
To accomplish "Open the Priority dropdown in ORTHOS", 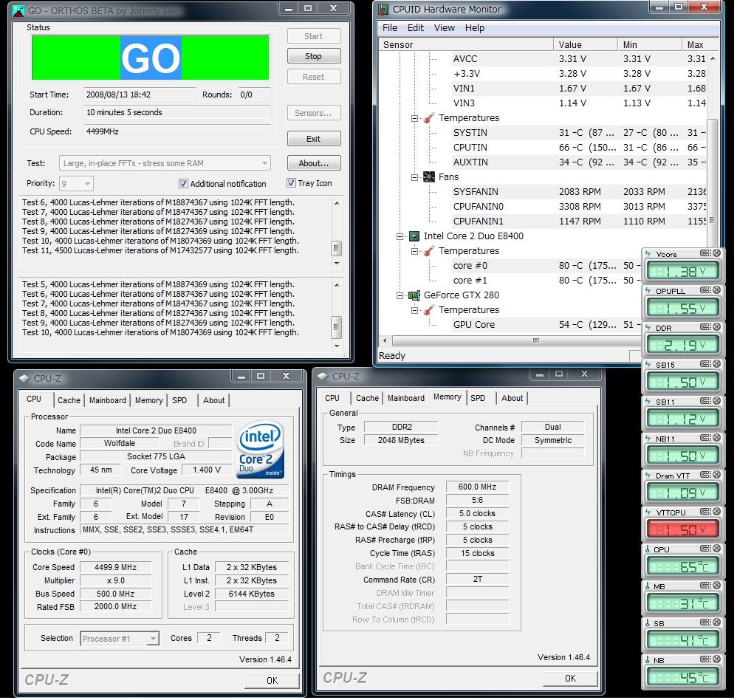I will [x=87, y=184].
